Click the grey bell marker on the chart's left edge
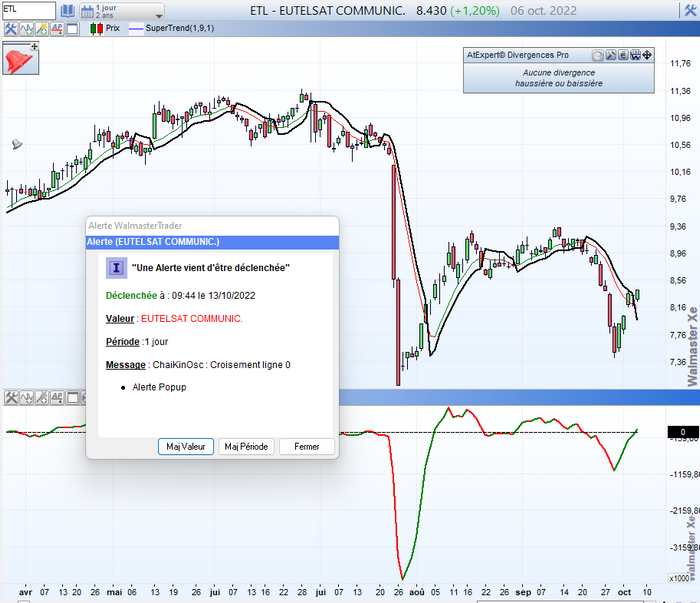The image size is (700, 603). tap(17, 144)
